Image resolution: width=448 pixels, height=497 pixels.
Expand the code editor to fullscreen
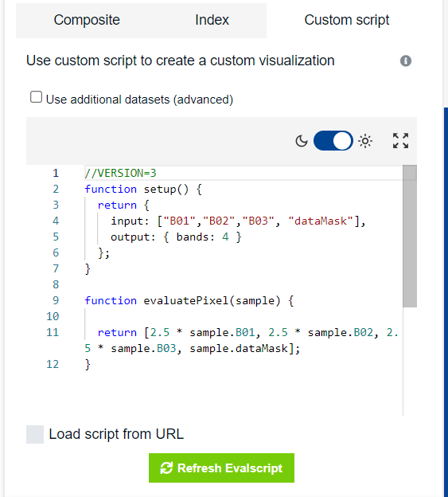click(x=400, y=141)
